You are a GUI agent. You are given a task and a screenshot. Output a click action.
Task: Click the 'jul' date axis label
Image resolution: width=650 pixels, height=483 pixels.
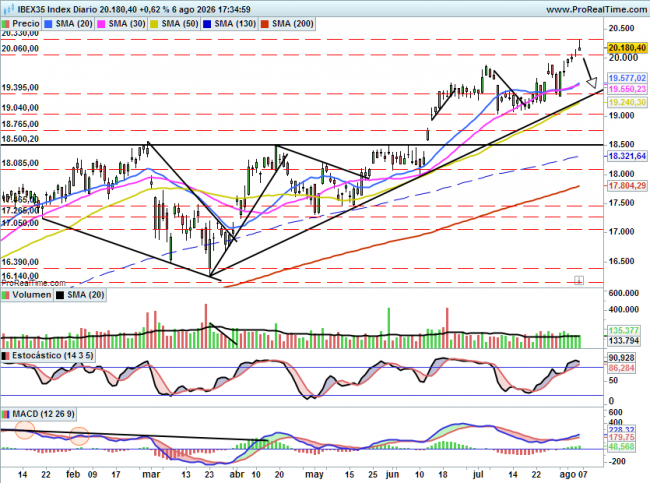478,474
